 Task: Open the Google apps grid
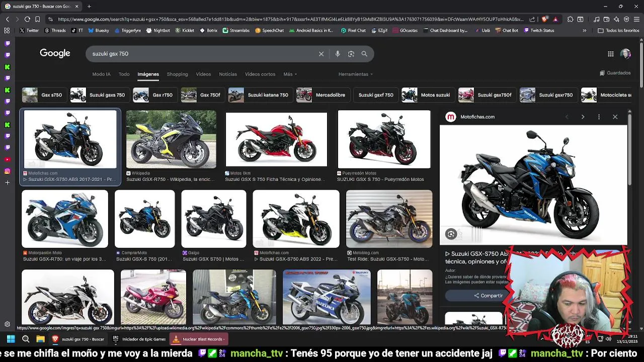610,54
